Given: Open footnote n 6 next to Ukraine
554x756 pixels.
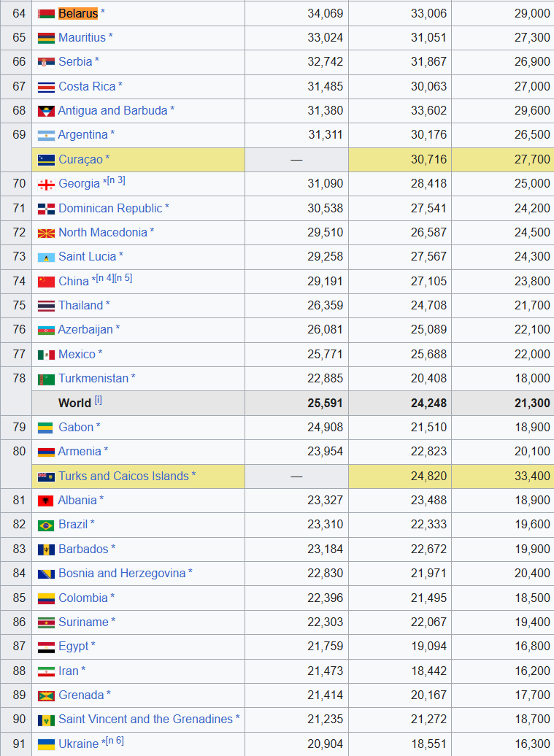Looking at the screenshot, I should coord(115,741).
